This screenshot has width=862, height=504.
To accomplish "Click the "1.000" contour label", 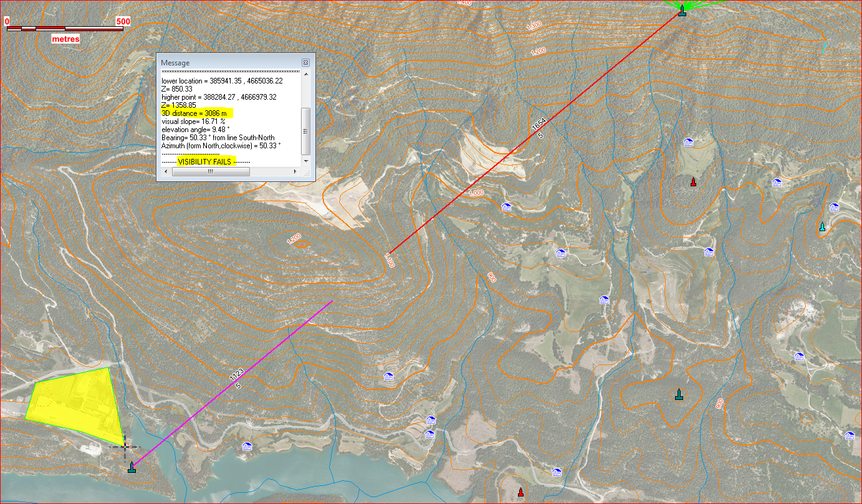I will (x=476, y=193).
